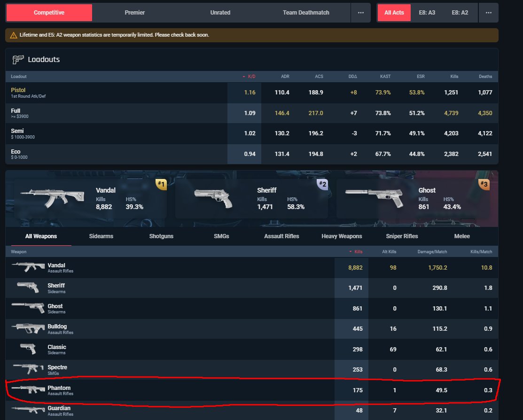Image resolution: width=523 pixels, height=420 pixels.
Task: Click the Eco loadout row name
Action: click(16, 152)
